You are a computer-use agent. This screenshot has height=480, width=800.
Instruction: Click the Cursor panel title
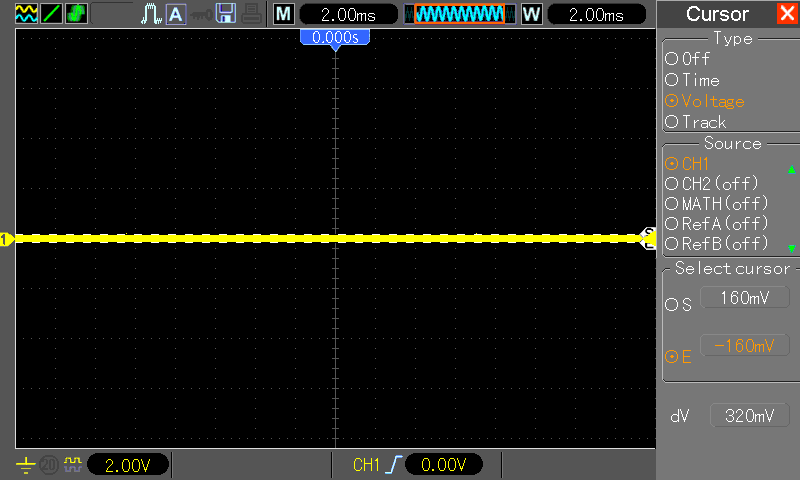717,14
